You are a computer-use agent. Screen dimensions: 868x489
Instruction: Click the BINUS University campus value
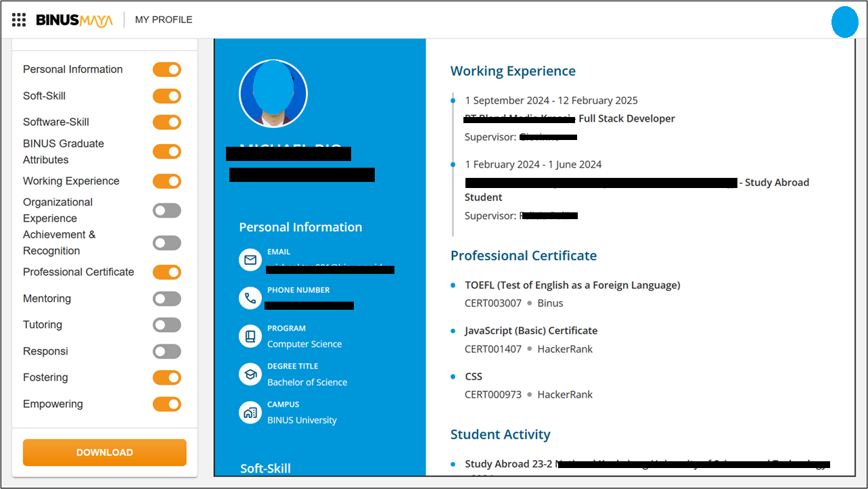[302, 420]
